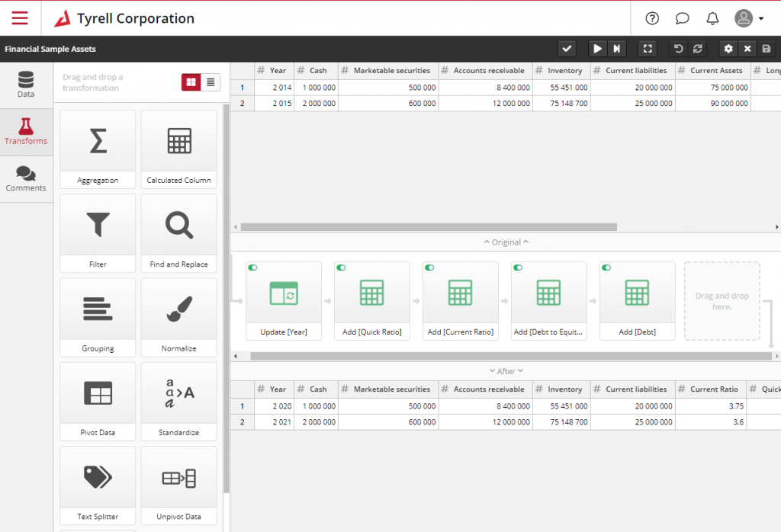
Task: Click Accounts receivable header in Original table
Action: tap(486, 71)
